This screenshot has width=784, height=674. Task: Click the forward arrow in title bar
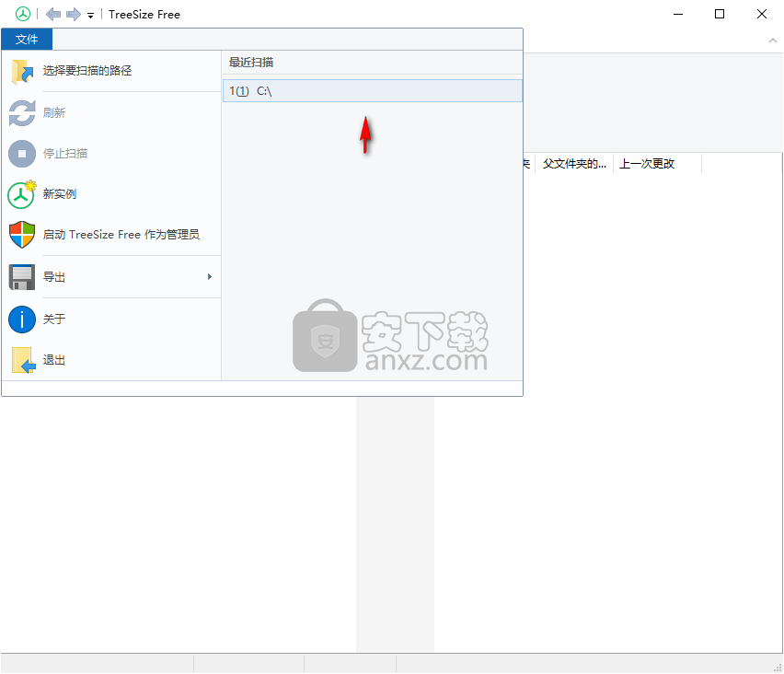pyautogui.click(x=74, y=14)
